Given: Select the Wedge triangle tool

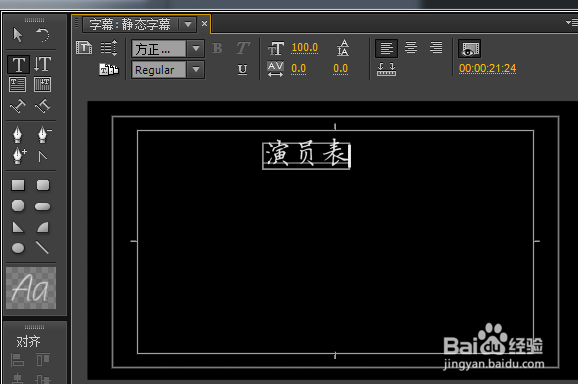Looking at the screenshot, I should pyautogui.click(x=18, y=227).
